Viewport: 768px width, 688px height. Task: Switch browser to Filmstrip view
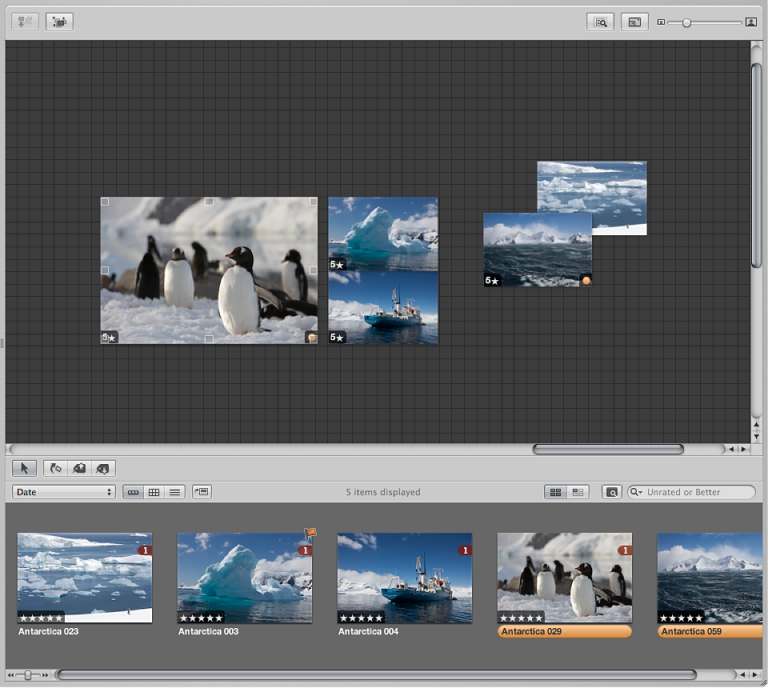(x=133, y=492)
